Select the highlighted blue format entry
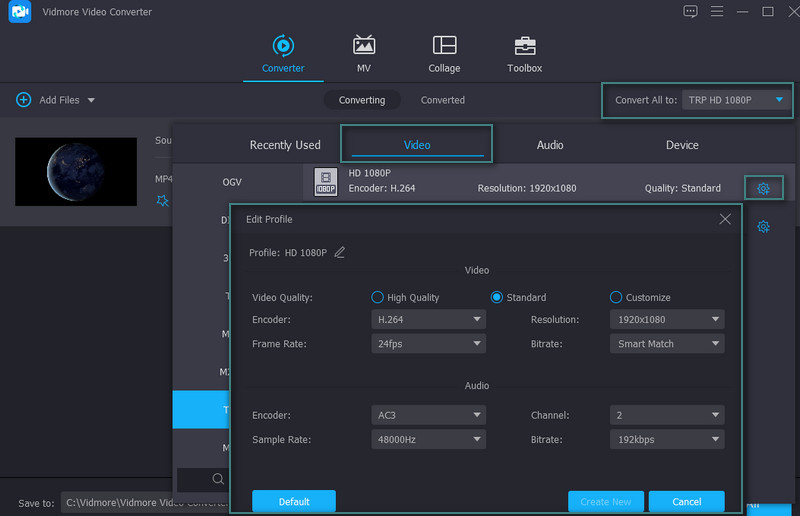The width and height of the screenshot is (800, 516). (x=201, y=409)
